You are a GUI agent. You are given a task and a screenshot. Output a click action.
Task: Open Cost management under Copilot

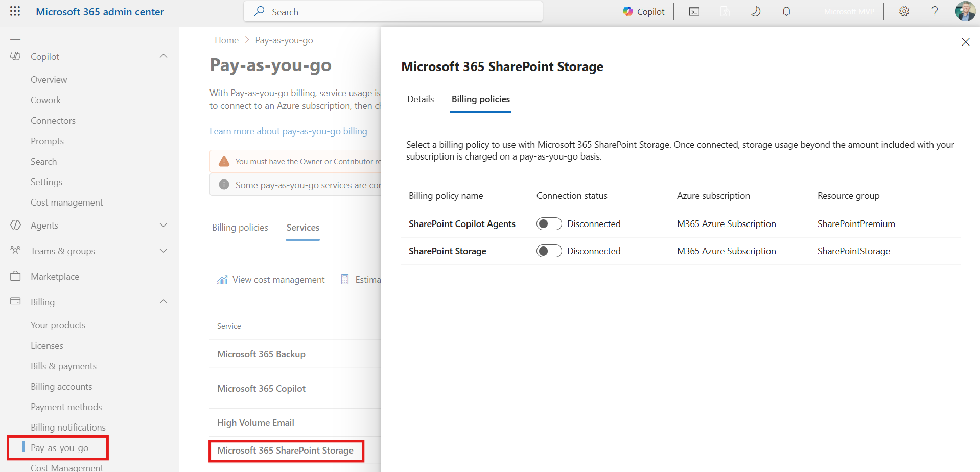(67, 203)
